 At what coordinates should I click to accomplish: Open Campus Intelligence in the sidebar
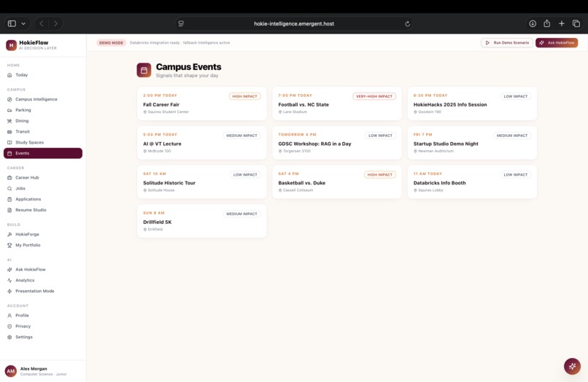tap(43, 99)
